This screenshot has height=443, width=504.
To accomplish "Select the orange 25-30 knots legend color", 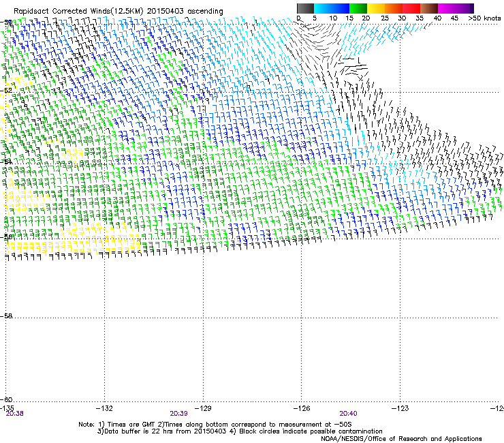I will [x=394, y=8].
